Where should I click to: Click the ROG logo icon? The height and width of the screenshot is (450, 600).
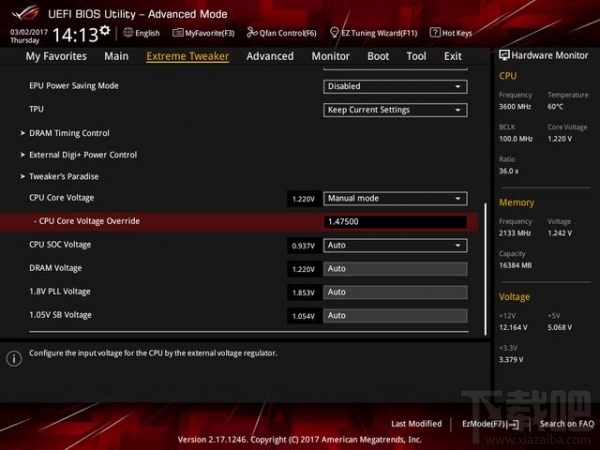click(26, 13)
